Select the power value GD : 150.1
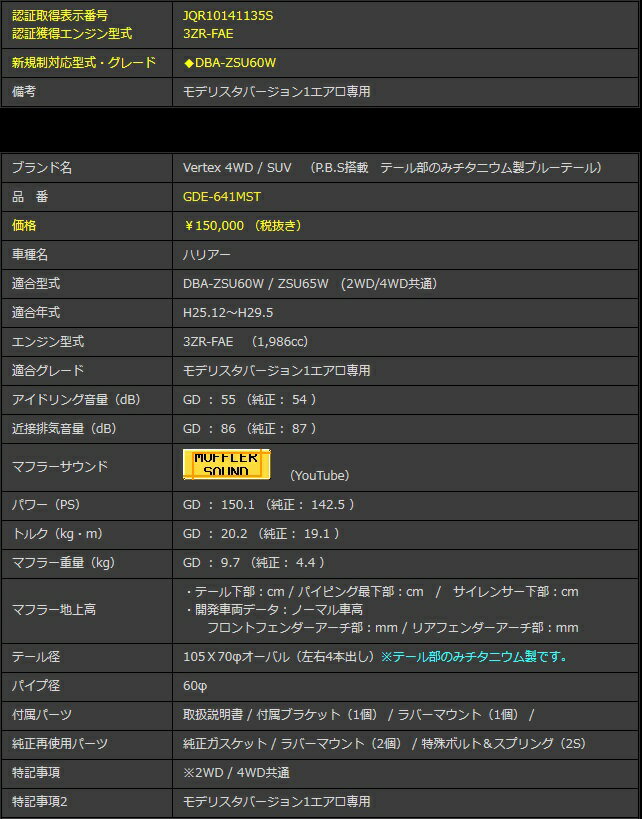Viewport: 642px width, 819px height. tap(218, 505)
